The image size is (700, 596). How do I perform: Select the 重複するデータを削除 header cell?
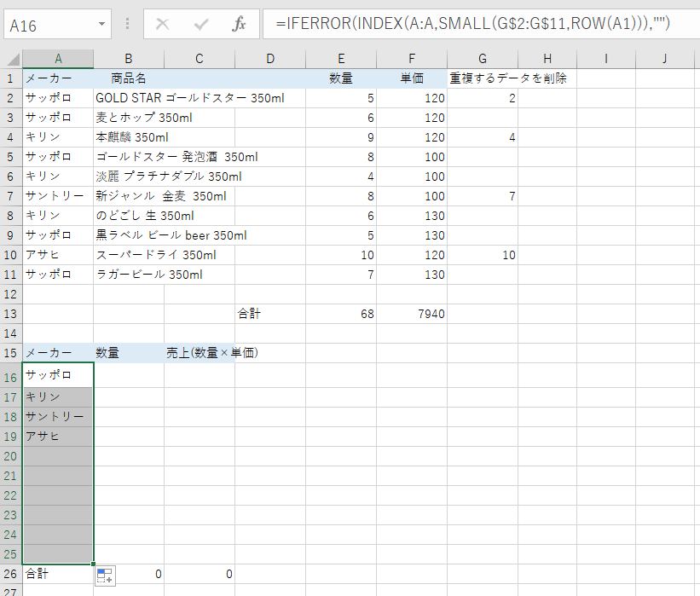click(483, 78)
